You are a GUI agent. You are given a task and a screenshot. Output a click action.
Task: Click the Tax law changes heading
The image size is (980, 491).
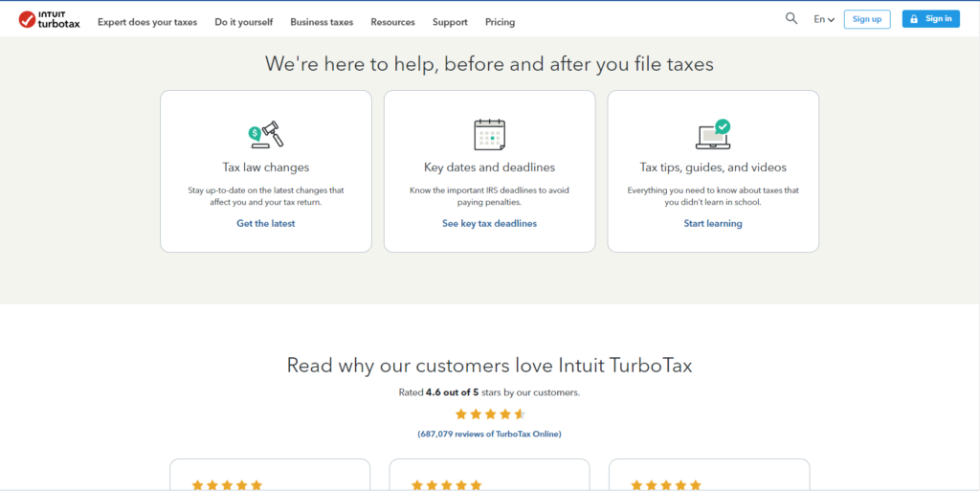(266, 167)
